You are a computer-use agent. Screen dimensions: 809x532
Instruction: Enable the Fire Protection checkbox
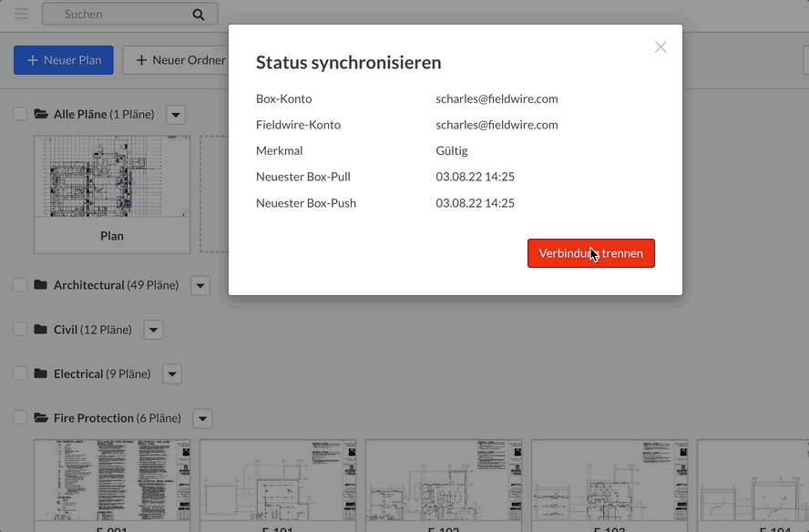pos(20,418)
